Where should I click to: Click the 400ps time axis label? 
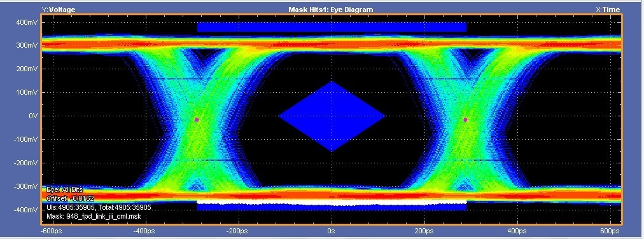click(517, 231)
